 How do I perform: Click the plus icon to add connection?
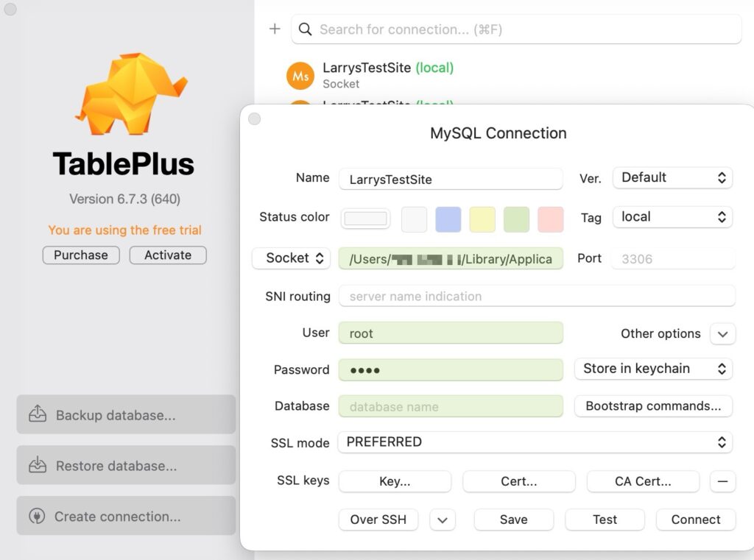[x=275, y=29]
